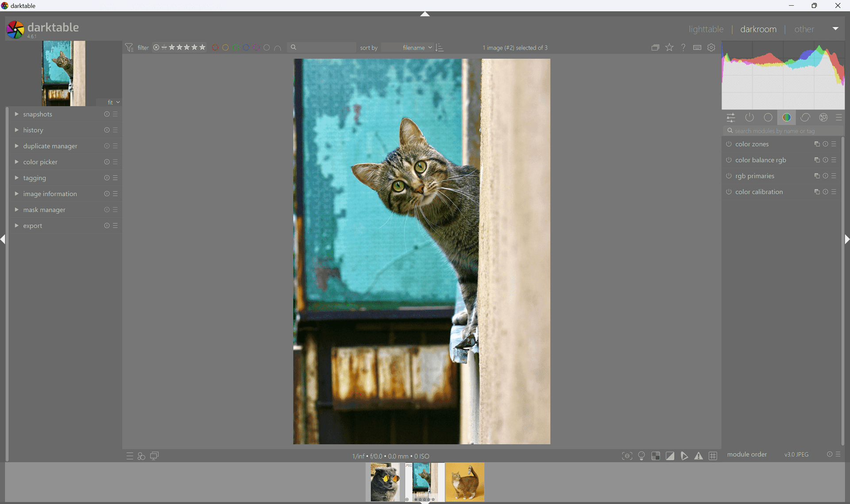Image resolution: width=850 pixels, height=504 pixels.
Task: Open snapshots panel presets menu
Action: coord(116,114)
